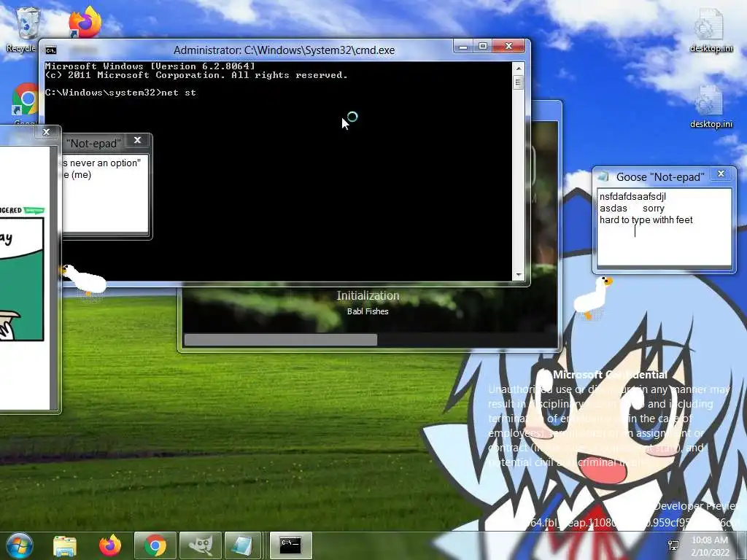This screenshot has width=747, height=560.
Task: Click the goose at the cmd window's lower left
Action: pyautogui.click(x=84, y=279)
